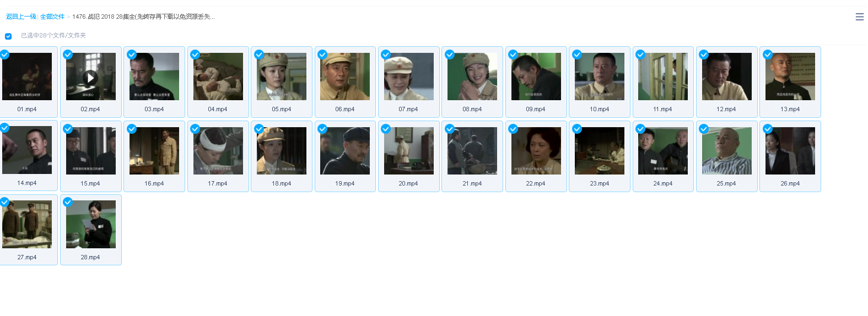Click the 08.mp4 file name
This screenshot has height=316, width=868.
coord(472,109)
